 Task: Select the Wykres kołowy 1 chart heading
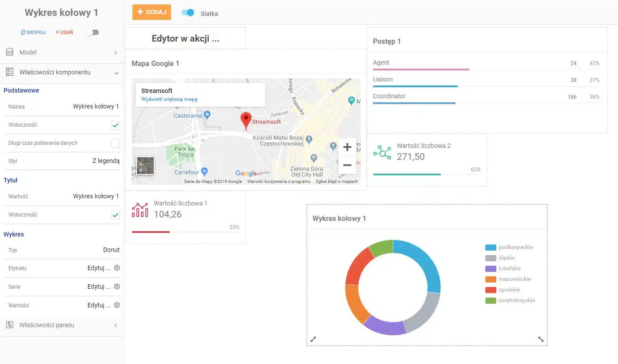coord(339,218)
